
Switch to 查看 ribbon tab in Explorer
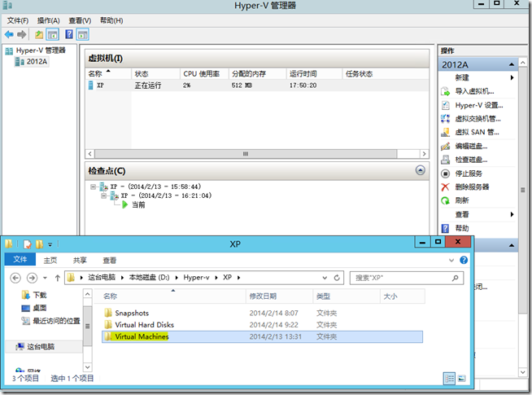(x=109, y=260)
